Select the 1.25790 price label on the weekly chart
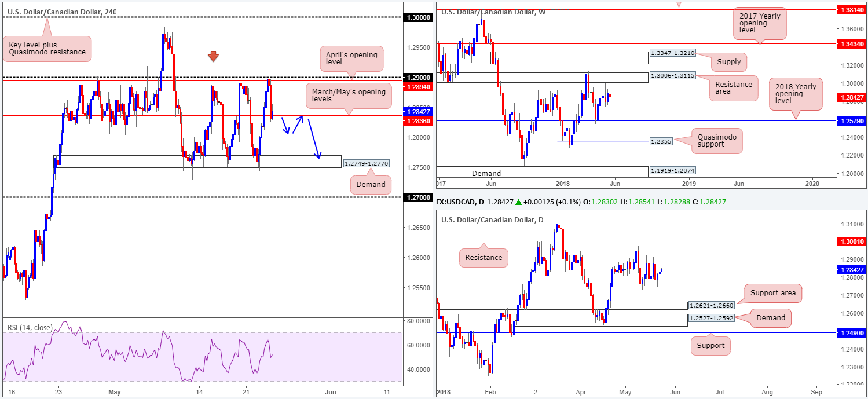This screenshot has width=868, height=399. tap(851, 121)
